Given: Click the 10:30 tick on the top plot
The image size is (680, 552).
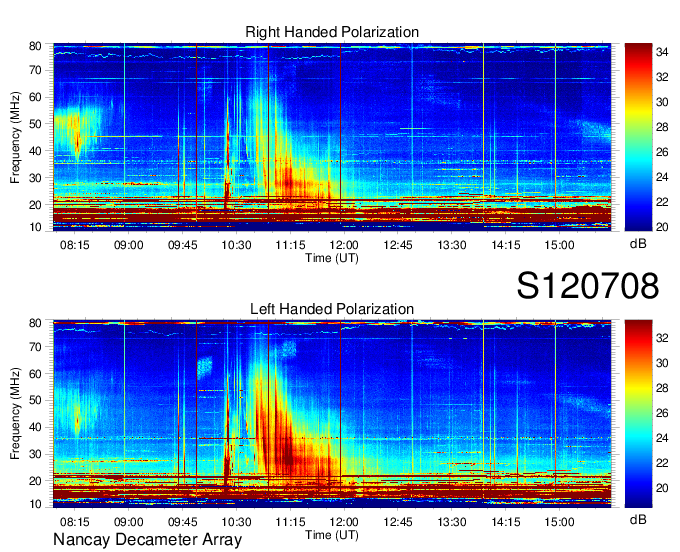Looking at the screenshot, I should pyautogui.click(x=236, y=245).
